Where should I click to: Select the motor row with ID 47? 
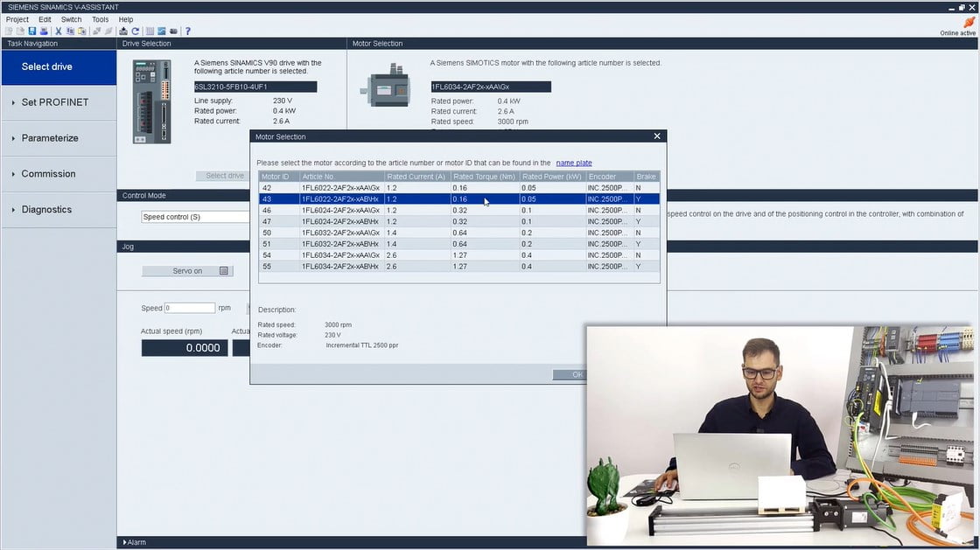click(x=459, y=221)
